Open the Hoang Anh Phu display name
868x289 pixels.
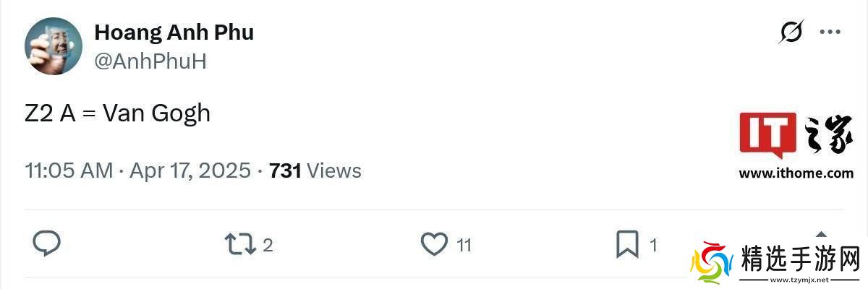(x=174, y=33)
